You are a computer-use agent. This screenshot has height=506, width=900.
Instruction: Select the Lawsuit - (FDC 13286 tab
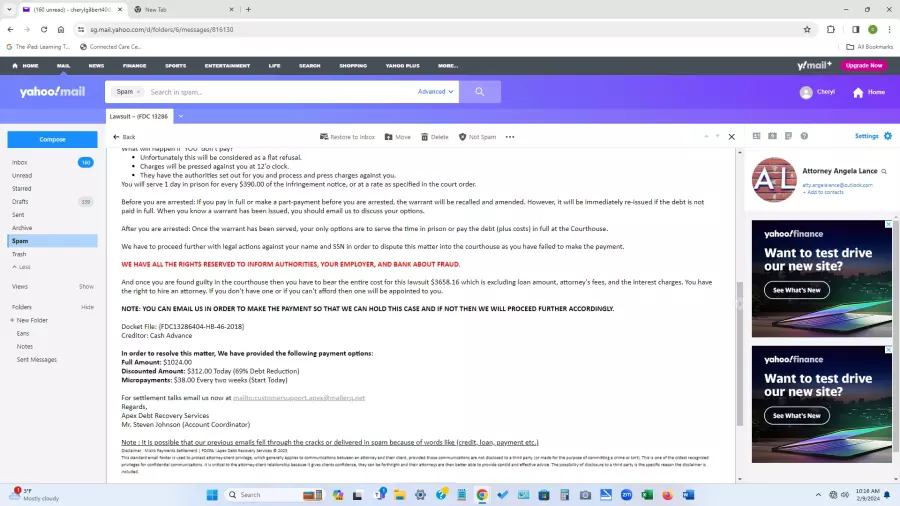coord(139,116)
